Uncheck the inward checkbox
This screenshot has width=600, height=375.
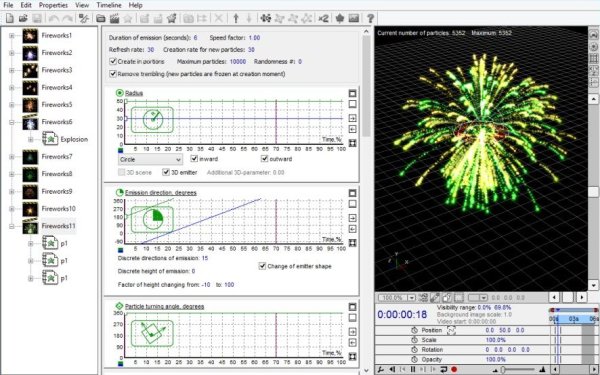pyautogui.click(x=194, y=158)
